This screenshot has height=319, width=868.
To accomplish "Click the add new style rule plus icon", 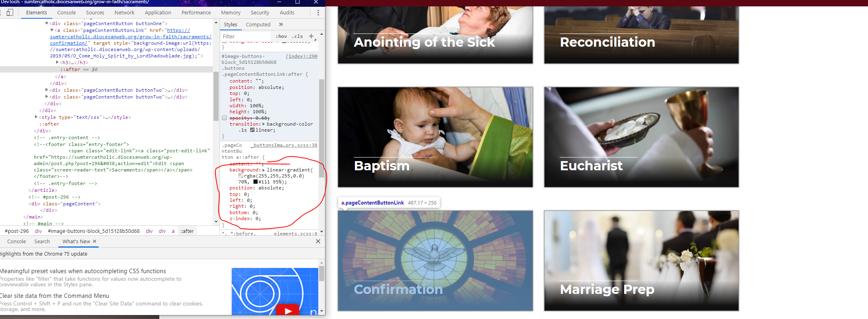I will click(x=312, y=36).
